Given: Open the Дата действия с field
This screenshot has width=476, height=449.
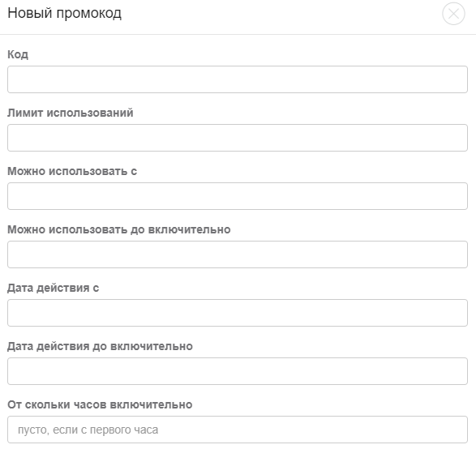Looking at the screenshot, I should [238, 313].
